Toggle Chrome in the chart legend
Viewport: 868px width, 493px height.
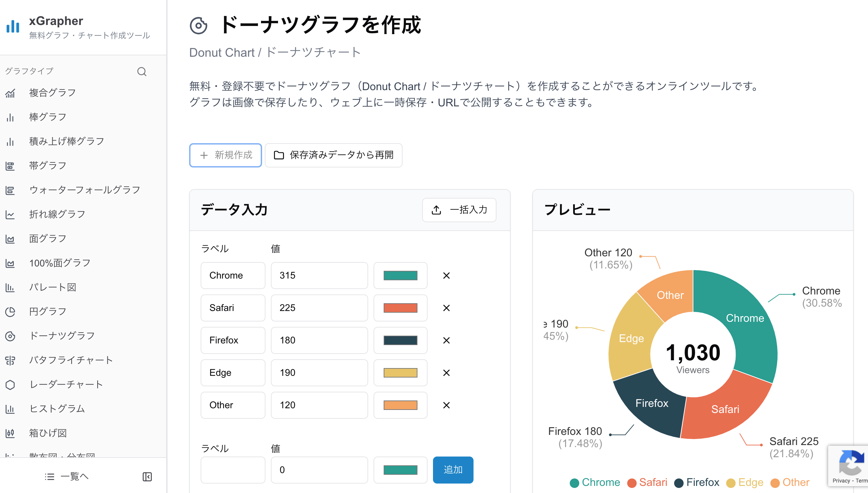595,482
